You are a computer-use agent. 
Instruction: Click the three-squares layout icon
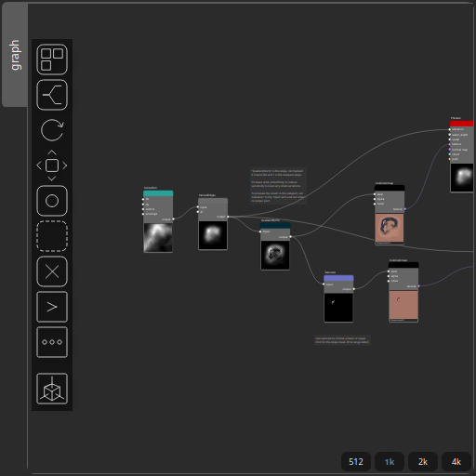point(52,59)
